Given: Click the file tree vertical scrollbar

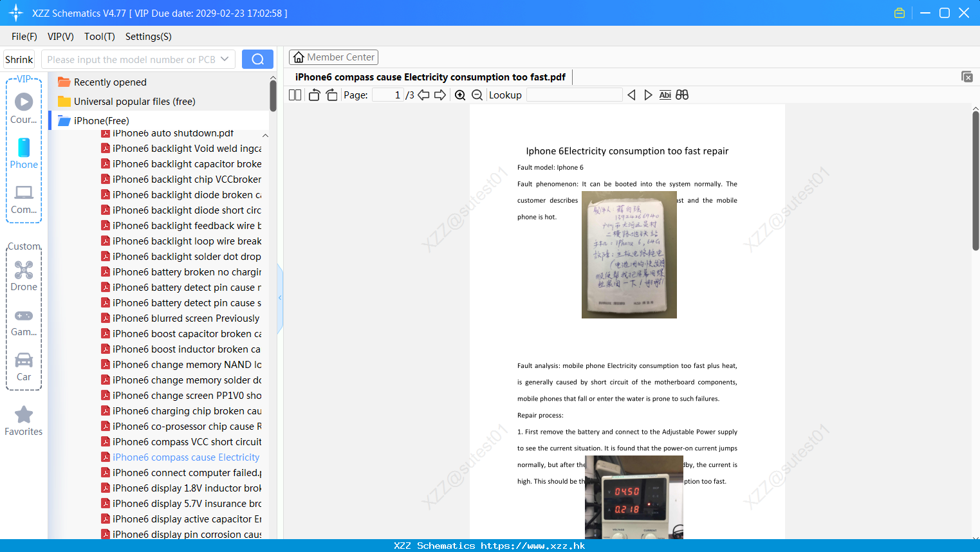Looking at the screenshot, I should 273,96.
